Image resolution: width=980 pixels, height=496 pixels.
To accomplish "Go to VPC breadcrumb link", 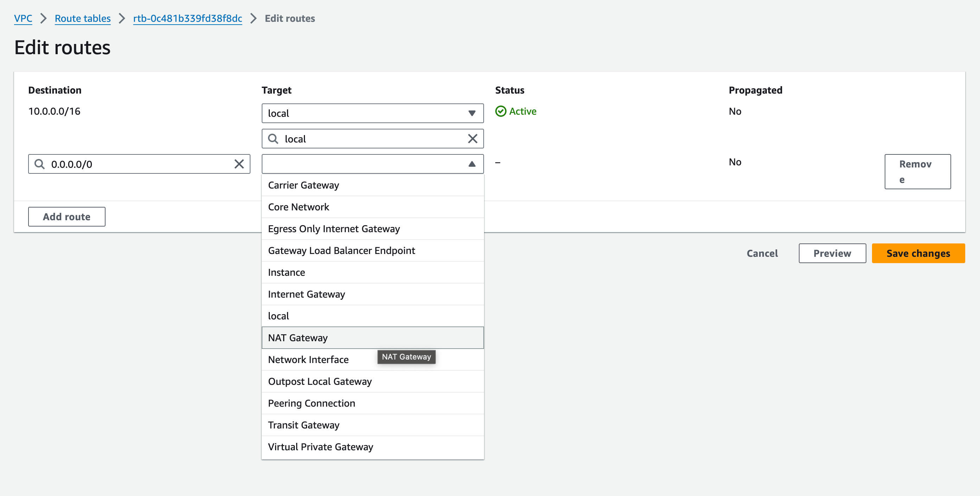I will click(x=23, y=18).
